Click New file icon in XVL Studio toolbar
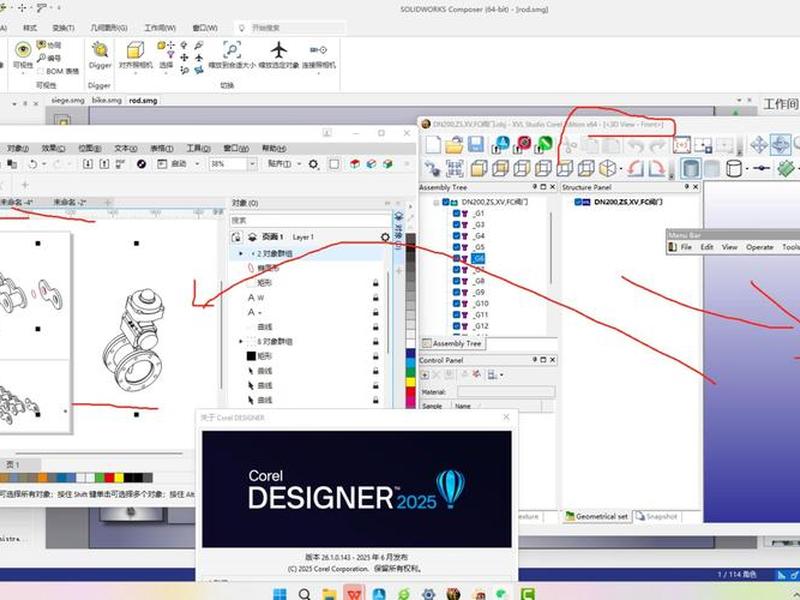The height and width of the screenshot is (600, 800). tap(433, 144)
